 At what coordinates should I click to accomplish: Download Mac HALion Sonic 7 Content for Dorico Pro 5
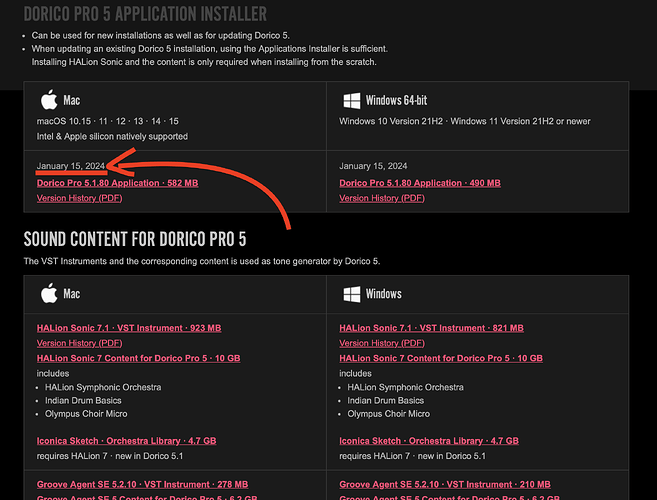tap(138, 358)
